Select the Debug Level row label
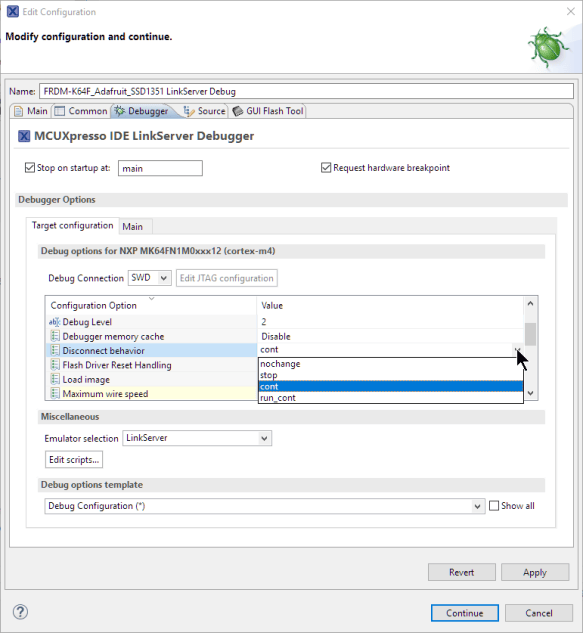 (x=87, y=322)
